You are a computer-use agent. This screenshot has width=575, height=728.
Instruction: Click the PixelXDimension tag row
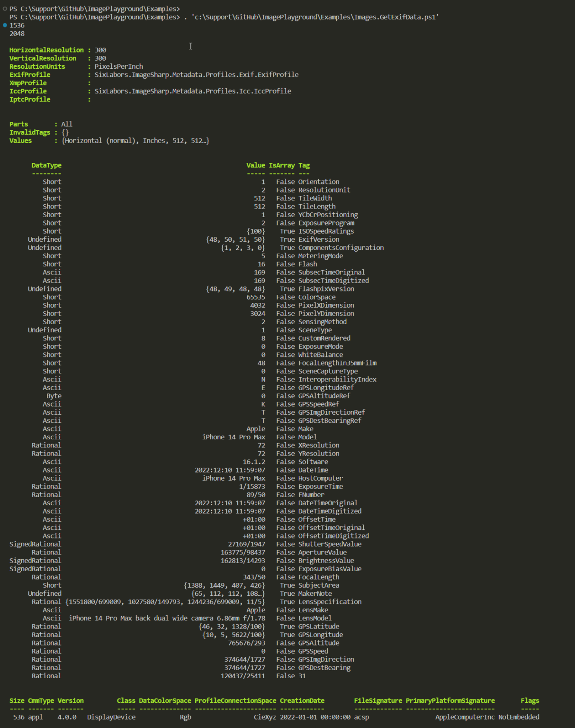pyautogui.click(x=326, y=305)
